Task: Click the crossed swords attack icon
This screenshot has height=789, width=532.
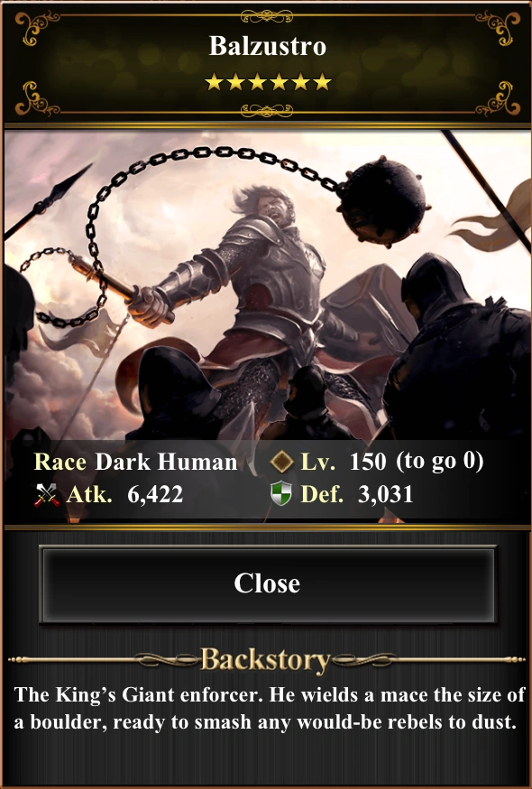Action: [x=46, y=495]
